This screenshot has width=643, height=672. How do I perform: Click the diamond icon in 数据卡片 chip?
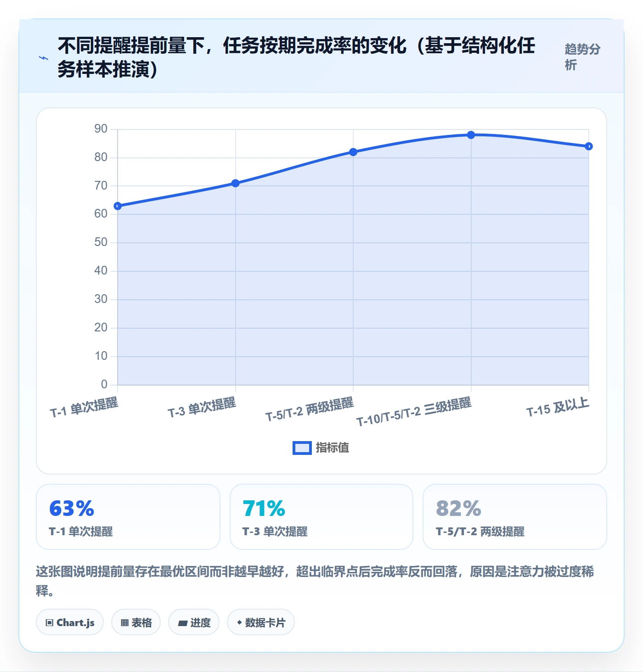click(x=239, y=622)
